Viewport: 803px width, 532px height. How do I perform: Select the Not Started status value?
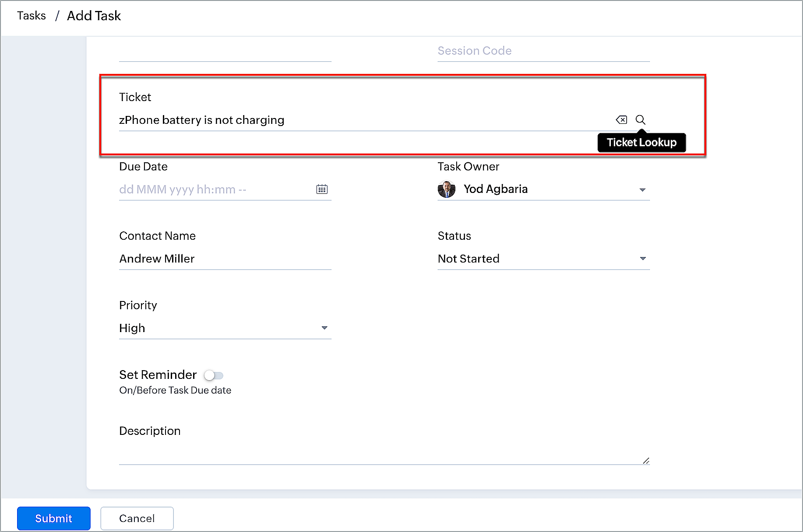(468, 259)
